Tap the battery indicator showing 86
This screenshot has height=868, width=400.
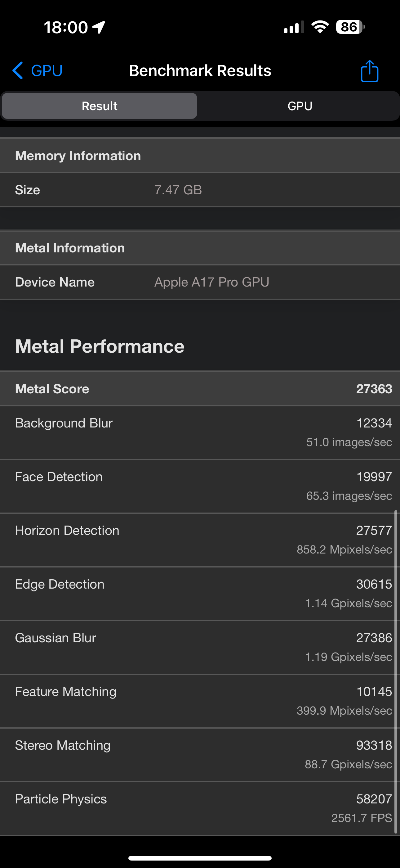(350, 27)
